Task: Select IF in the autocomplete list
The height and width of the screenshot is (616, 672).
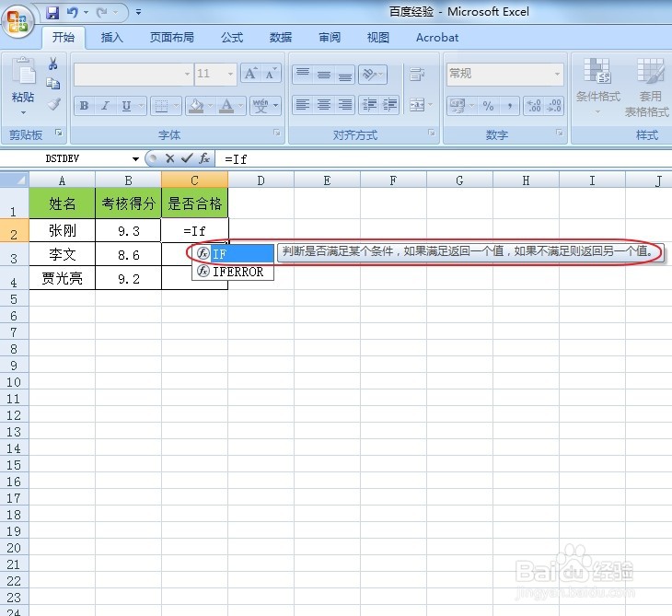Action: click(233, 254)
